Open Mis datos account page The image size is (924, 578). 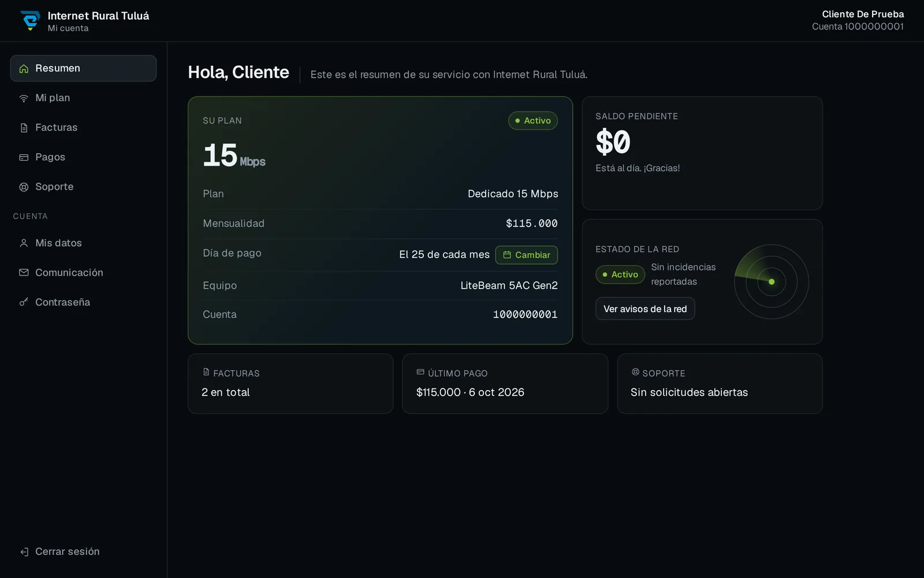pos(83,243)
